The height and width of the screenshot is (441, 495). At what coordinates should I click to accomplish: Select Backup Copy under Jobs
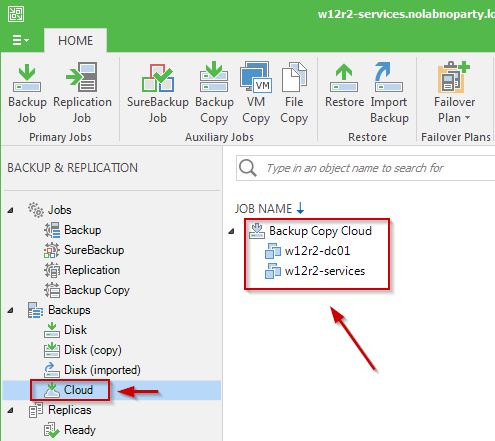[97, 290]
